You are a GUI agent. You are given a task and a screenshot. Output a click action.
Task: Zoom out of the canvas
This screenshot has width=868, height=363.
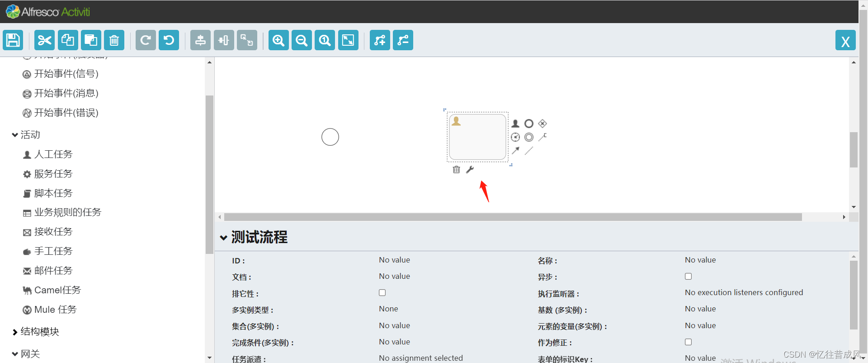pyautogui.click(x=302, y=40)
